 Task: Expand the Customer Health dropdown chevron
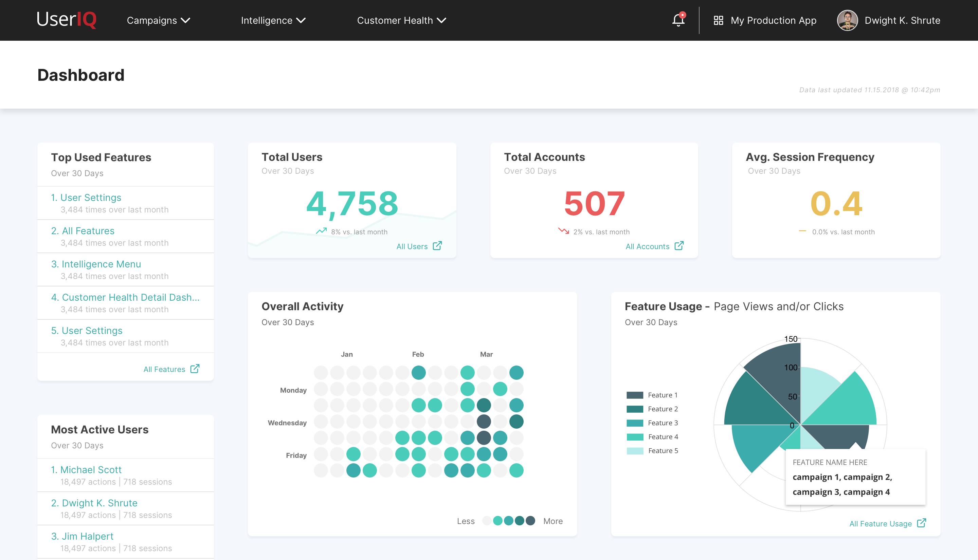point(442,20)
